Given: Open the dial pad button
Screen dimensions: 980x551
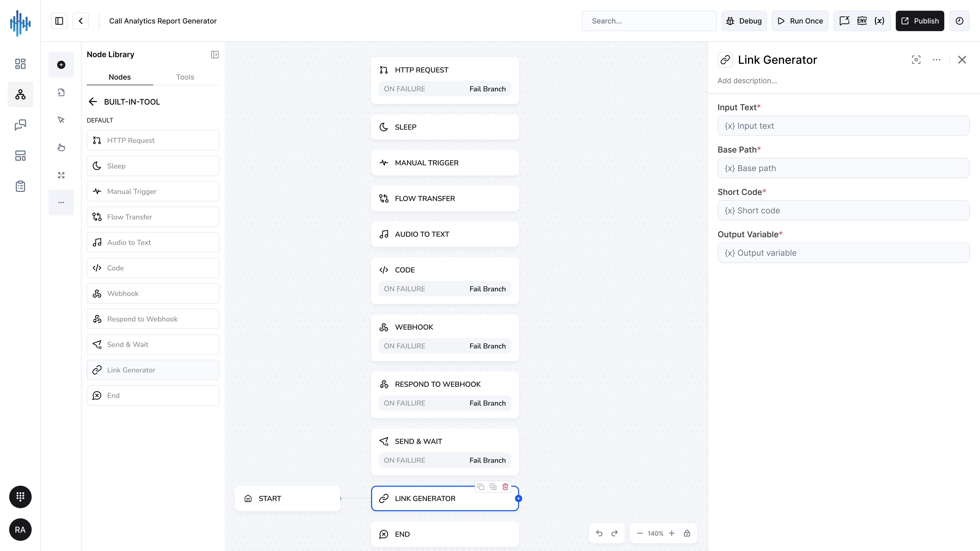Looking at the screenshot, I should tap(20, 497).
